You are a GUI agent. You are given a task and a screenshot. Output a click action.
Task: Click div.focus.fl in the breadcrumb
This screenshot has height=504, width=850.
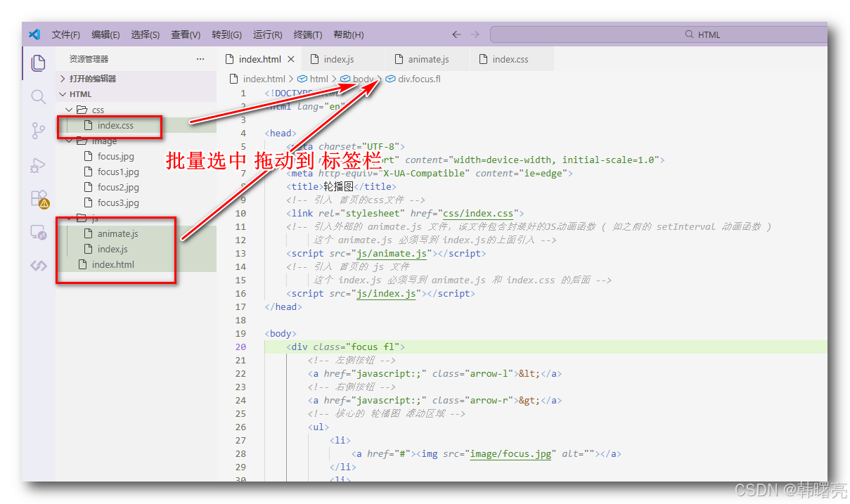[419, 79]
